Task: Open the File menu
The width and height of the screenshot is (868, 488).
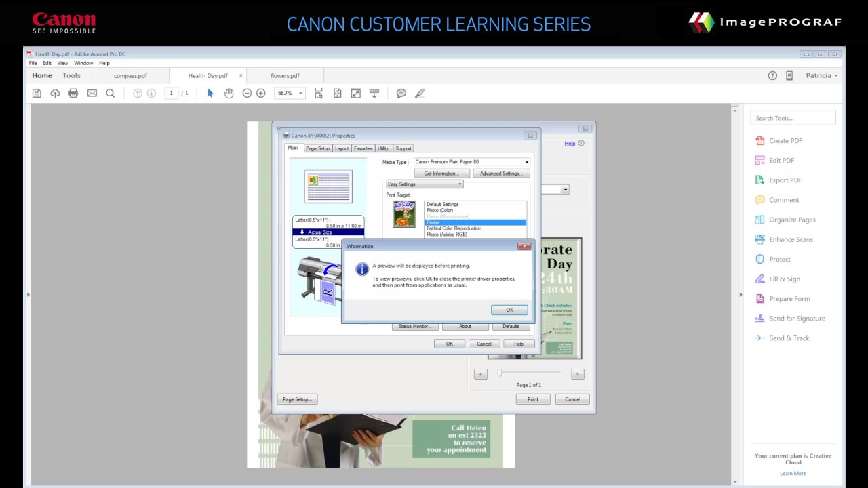Action: [33, 63]
